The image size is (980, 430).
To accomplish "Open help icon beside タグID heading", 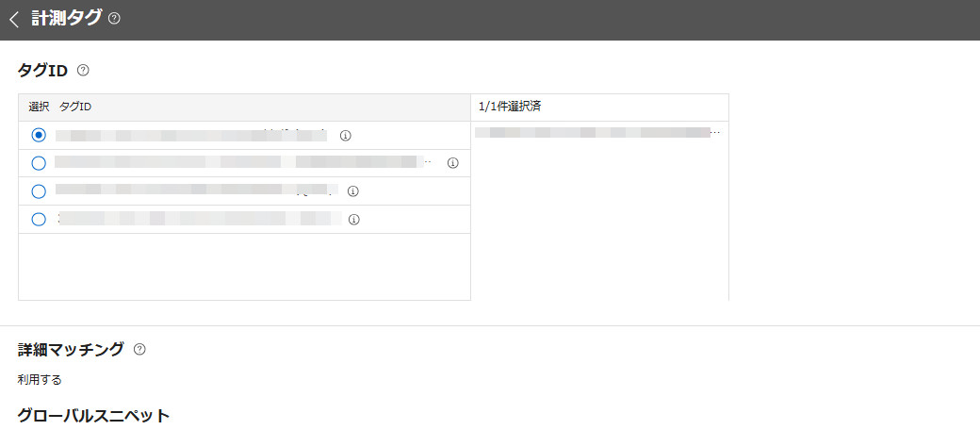I will [83, 71].
